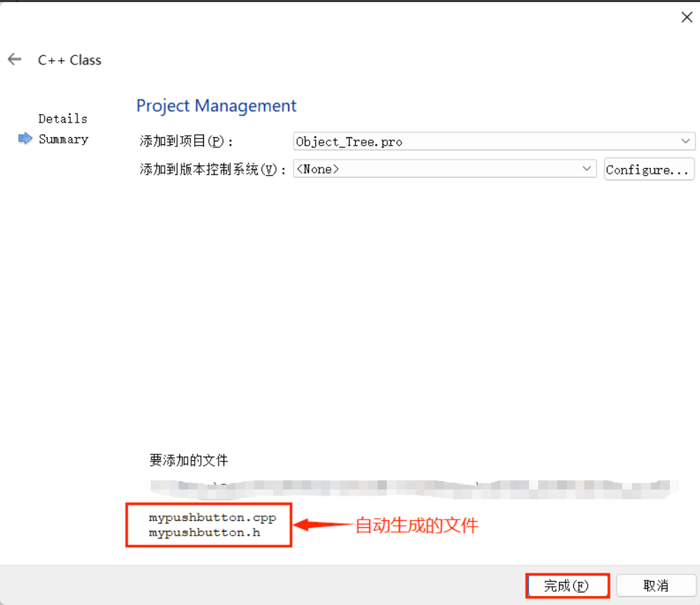Screen dimensions: 700x605
Task: Click the 取消 cancel button
Action: click(656, 586)
